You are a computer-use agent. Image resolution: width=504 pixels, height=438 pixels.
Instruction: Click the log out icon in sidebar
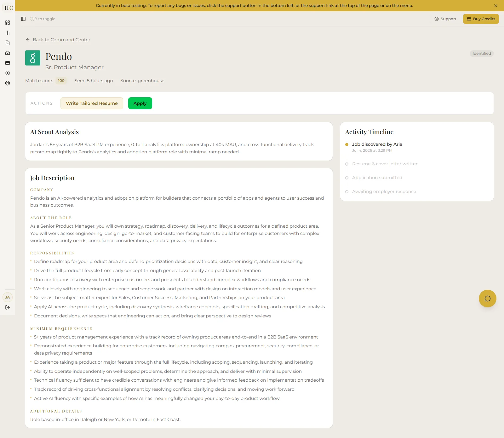coord(8,307)
